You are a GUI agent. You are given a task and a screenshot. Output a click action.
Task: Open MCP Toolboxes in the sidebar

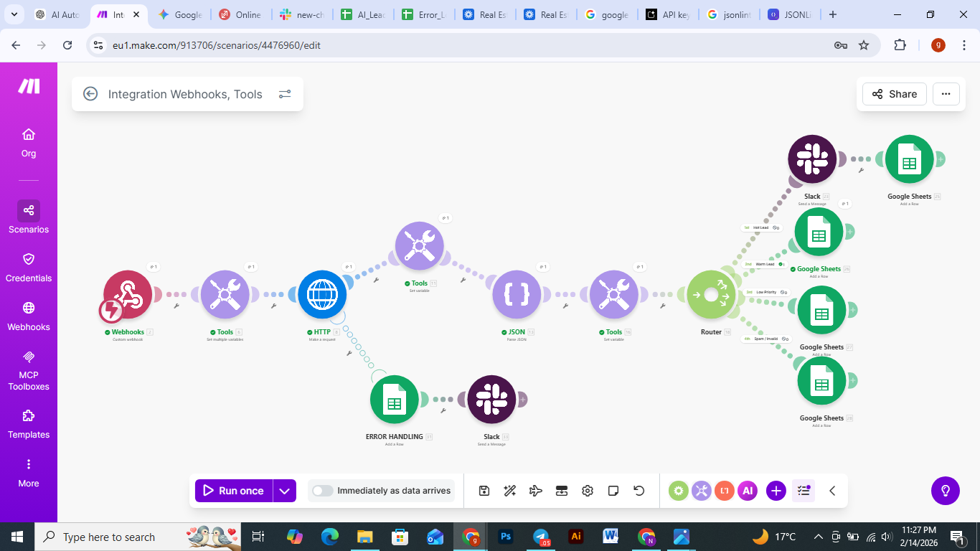pyautogui.click(x=29, y=371)
